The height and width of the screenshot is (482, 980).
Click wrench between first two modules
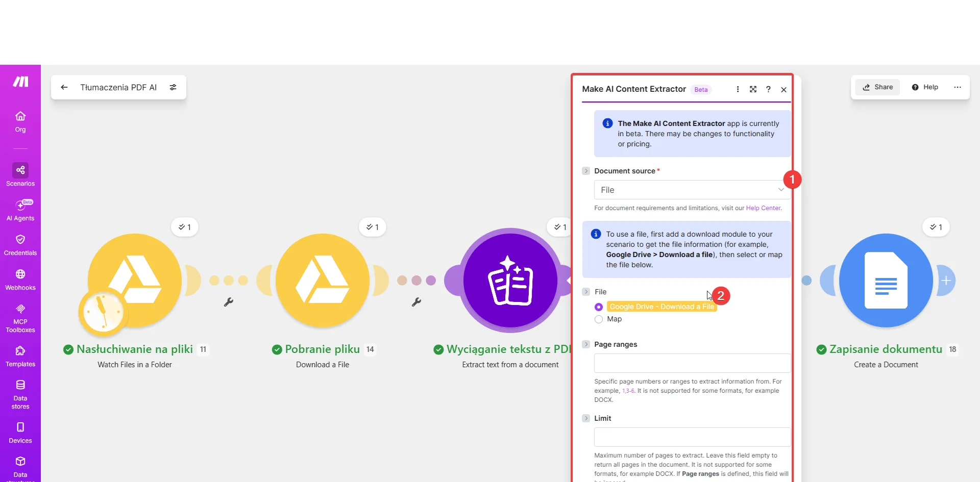pyautogui.click(x=229, y=302)
